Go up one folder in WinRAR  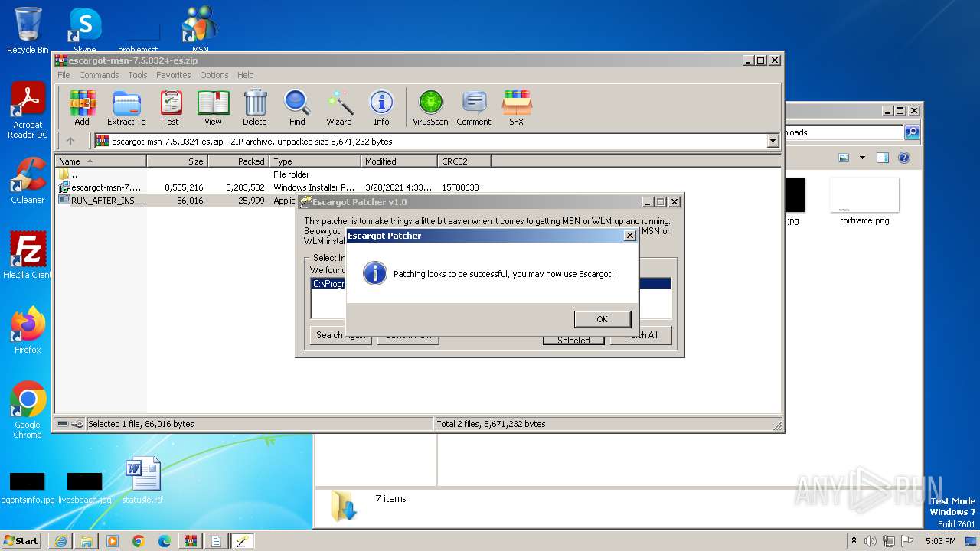click(70, 141)
